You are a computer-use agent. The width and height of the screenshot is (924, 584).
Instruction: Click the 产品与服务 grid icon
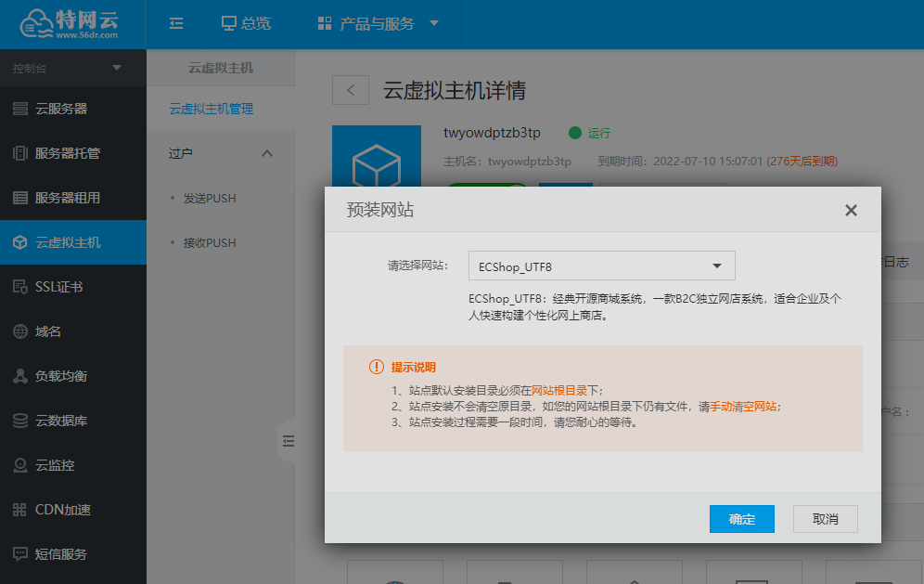coord(325,23)
